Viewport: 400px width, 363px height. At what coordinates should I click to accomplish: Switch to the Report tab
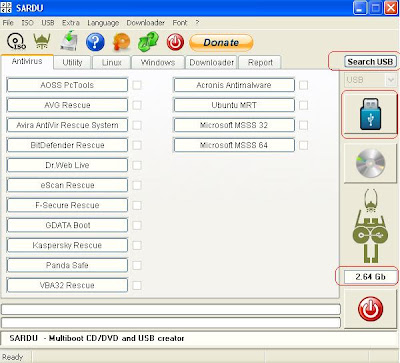(260, 62)
